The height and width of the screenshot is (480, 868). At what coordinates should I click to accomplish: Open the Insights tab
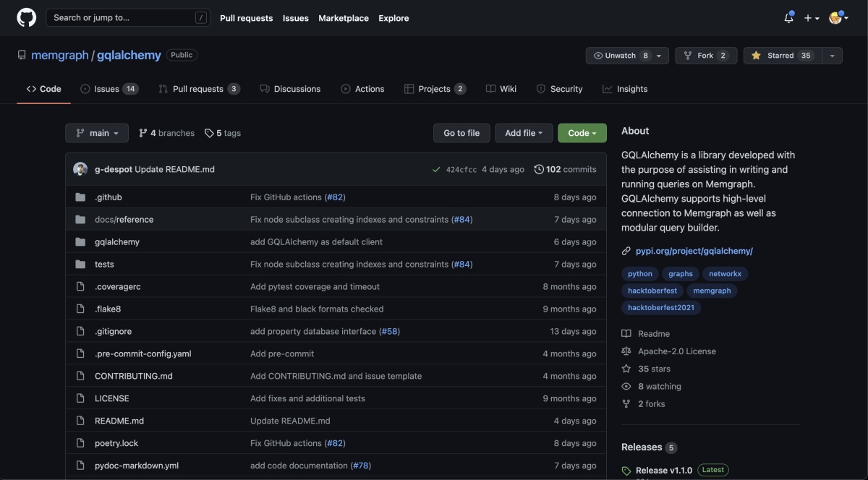point(625,89)
